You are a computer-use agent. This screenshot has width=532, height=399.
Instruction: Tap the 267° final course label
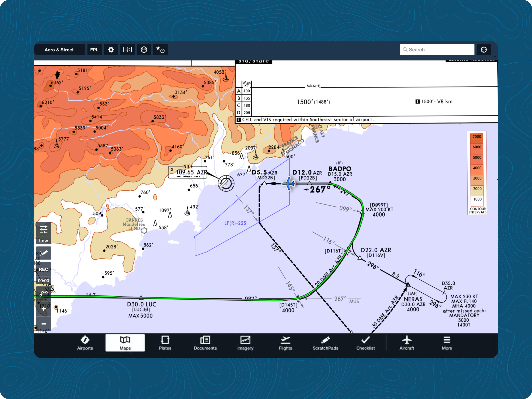pos(320,190)
